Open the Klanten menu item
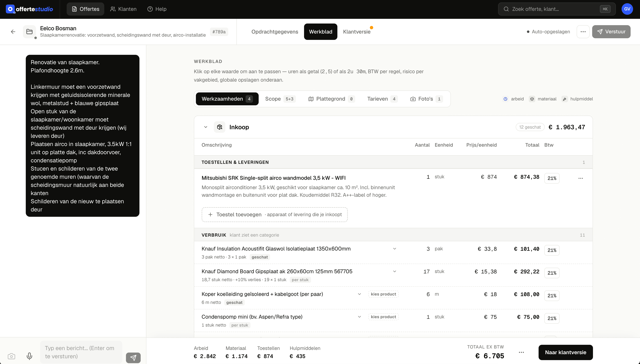The height and width of the screenshot is (364, 640). 124,9
